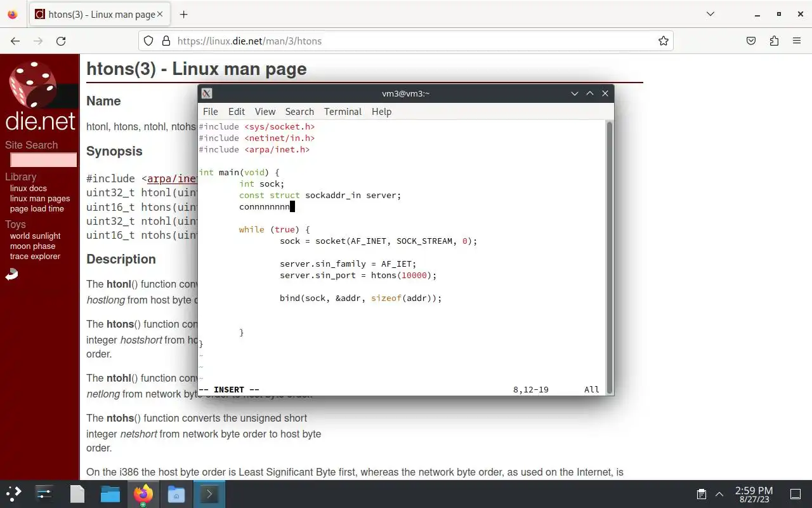Switch to the terminal taskbar icon
812x508 pixels.
[209, 494]
